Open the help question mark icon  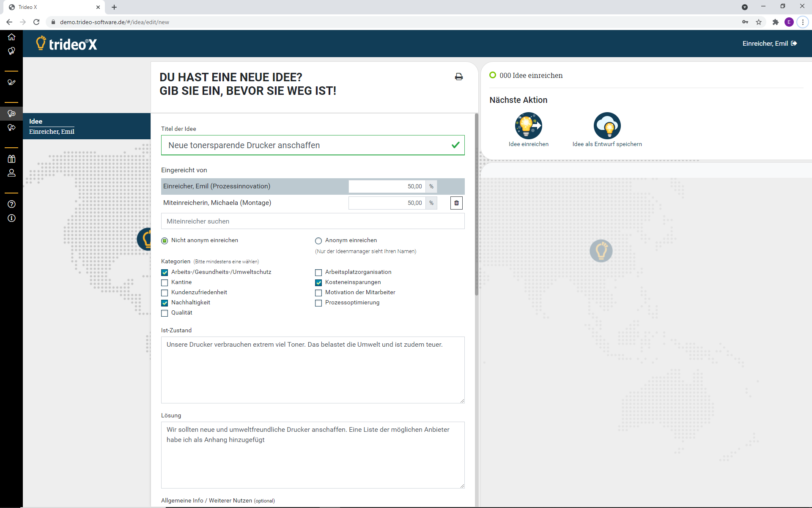11,204
